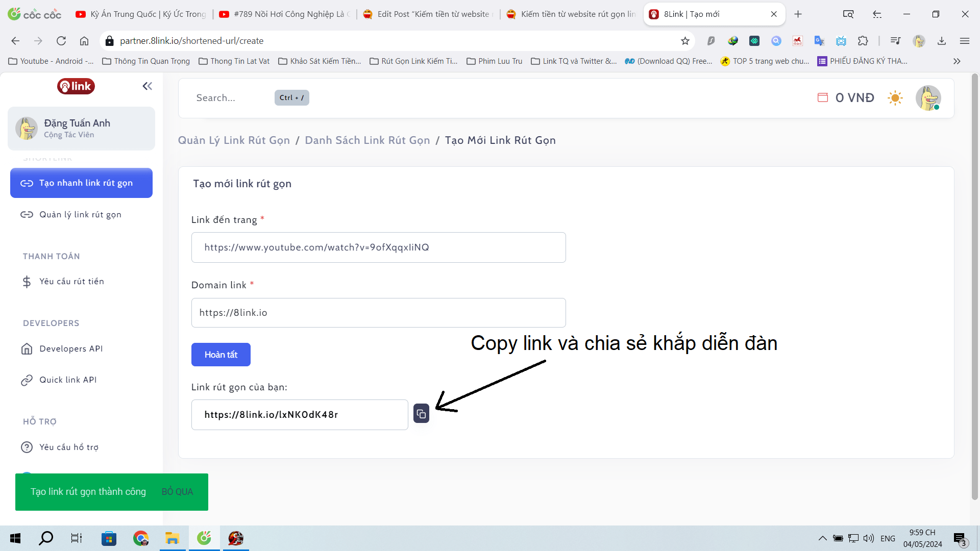Open user avatar menu in header
The height and width of the screenshot is (551, 980).
(928, 98)
